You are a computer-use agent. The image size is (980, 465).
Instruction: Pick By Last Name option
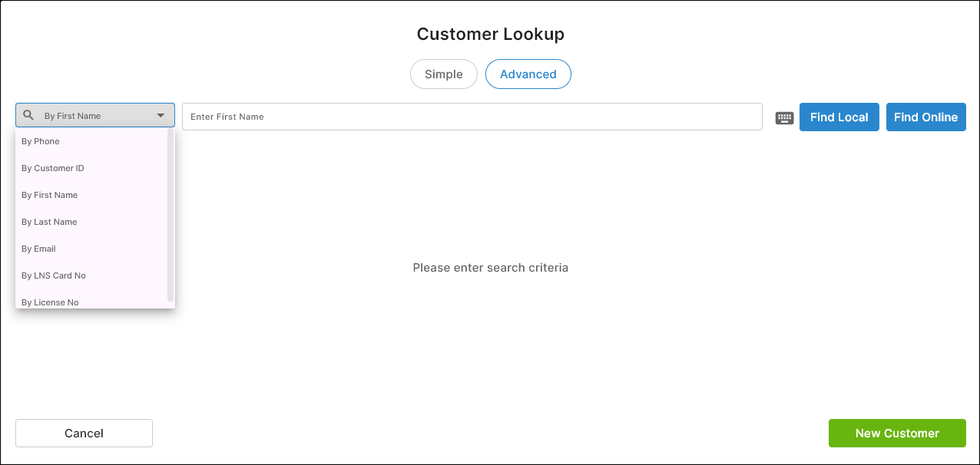91,222
